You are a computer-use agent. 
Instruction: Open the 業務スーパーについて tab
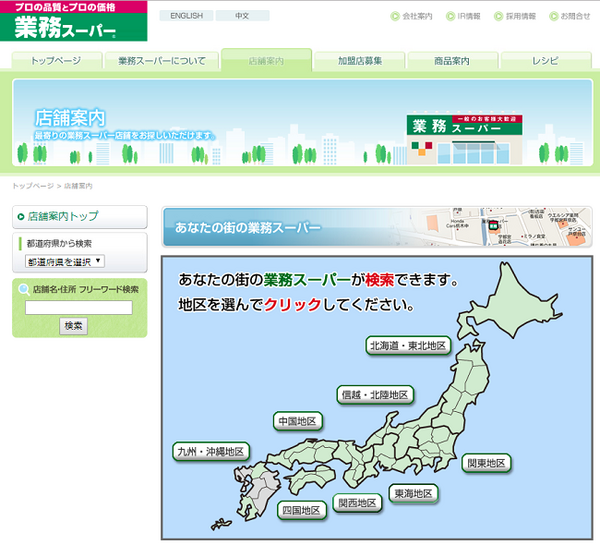tap(162, 60)
